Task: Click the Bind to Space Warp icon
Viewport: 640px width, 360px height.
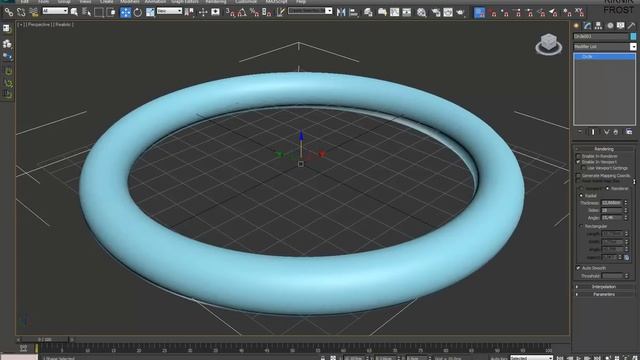Action: 34,12
